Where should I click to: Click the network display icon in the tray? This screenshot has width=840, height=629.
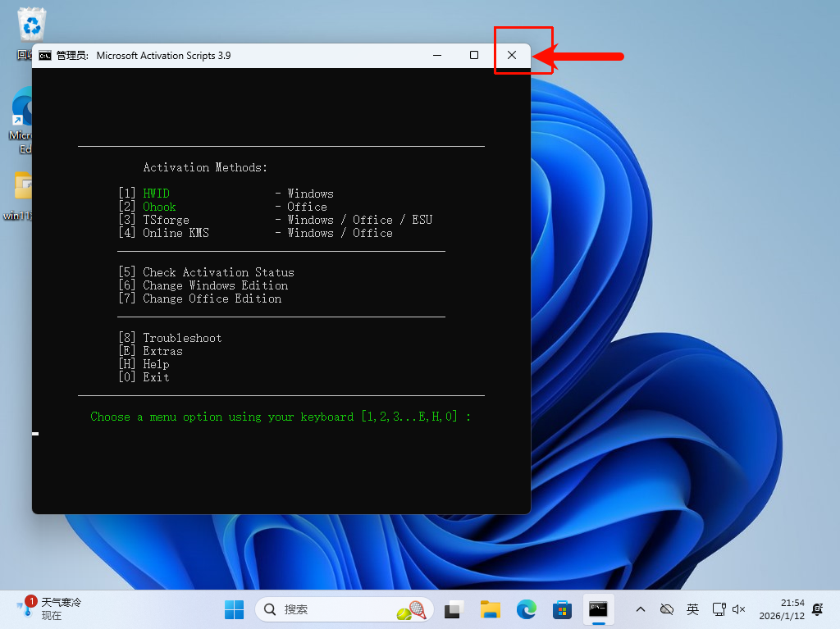click(719, 609)
